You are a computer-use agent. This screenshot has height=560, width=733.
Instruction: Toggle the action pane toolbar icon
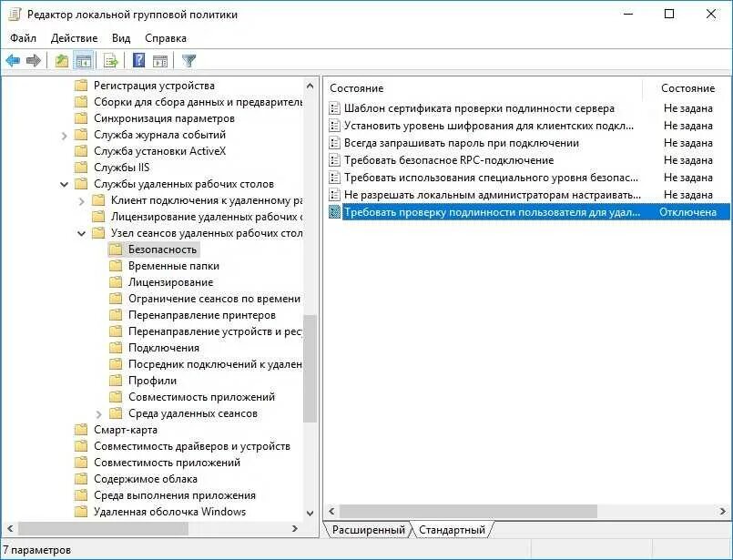pyautogui.click(x=160, y=61)
